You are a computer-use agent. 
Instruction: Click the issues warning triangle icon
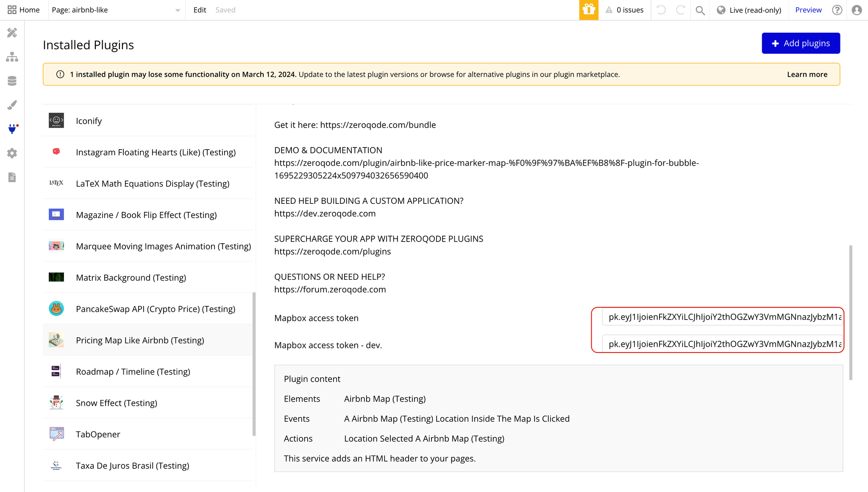point(609,10)
